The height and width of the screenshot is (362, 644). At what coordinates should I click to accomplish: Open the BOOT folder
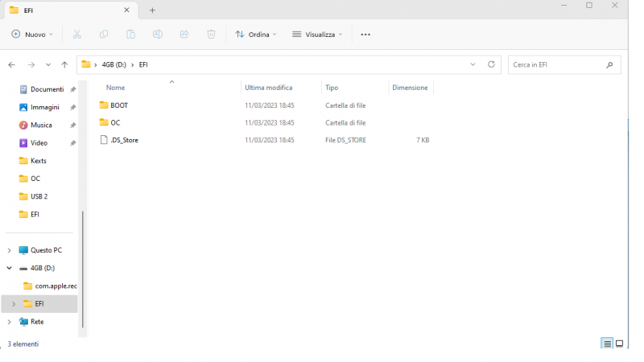click(x=118, y=105)
